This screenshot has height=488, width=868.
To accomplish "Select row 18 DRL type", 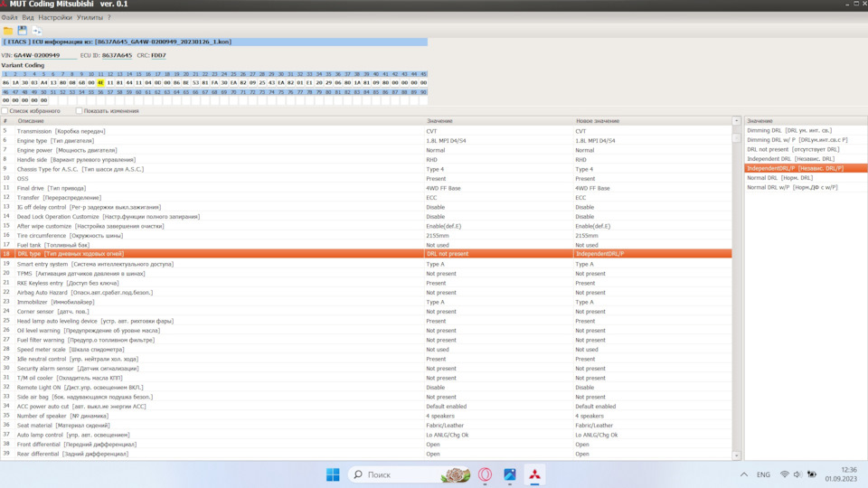I will (366, 254).
